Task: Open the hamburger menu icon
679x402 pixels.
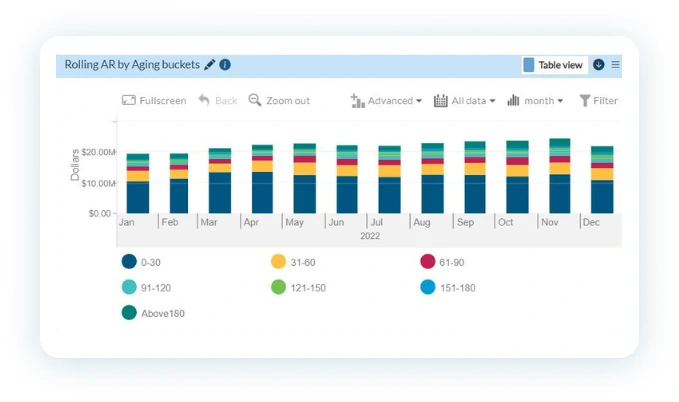Action: (615, 65)
